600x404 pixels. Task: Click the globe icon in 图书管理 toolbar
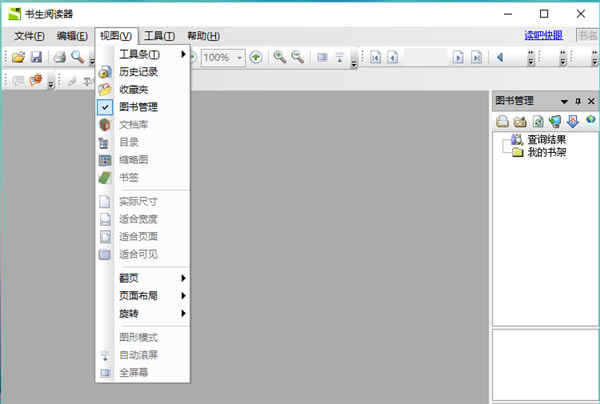pyautogui.click(x=591, y=121)
